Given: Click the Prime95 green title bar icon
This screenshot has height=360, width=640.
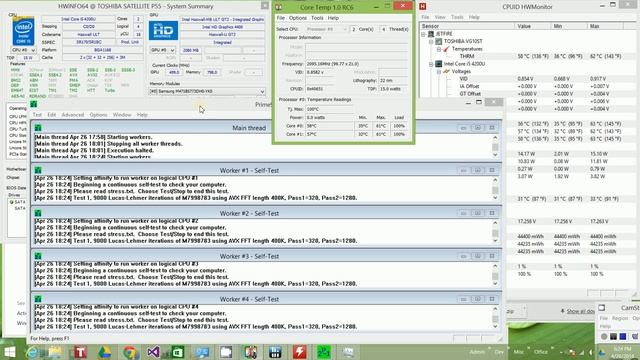Looking at the screenshot, I should click(34, 104).
